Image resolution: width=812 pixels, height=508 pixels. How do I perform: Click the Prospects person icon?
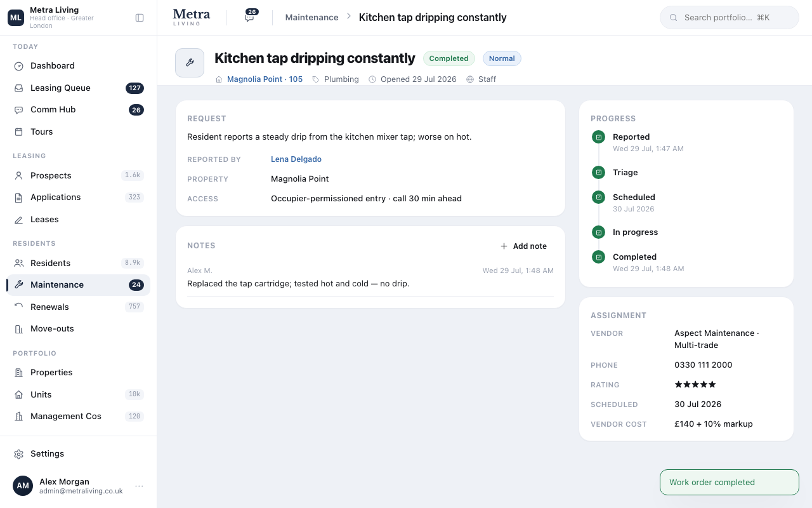pyautogui.click(x=18, y=176)
